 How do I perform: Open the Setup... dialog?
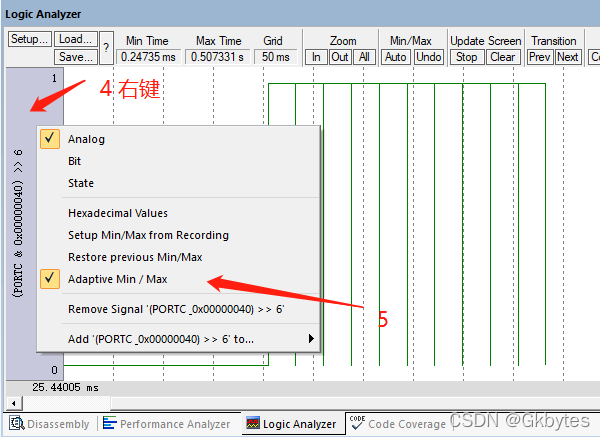[30, 39]
